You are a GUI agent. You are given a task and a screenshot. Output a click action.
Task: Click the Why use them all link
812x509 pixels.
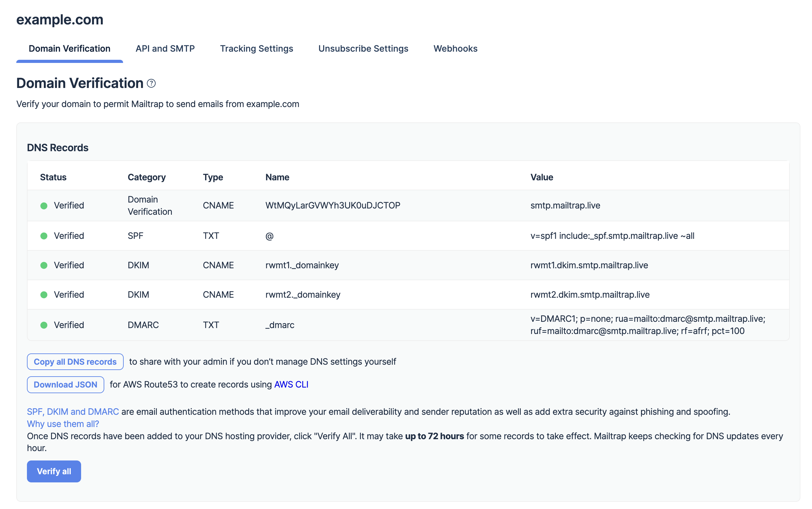(63, 424)
